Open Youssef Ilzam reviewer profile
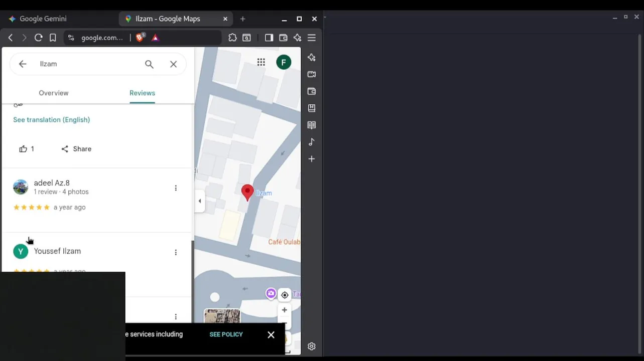 [x=57, y=251]
